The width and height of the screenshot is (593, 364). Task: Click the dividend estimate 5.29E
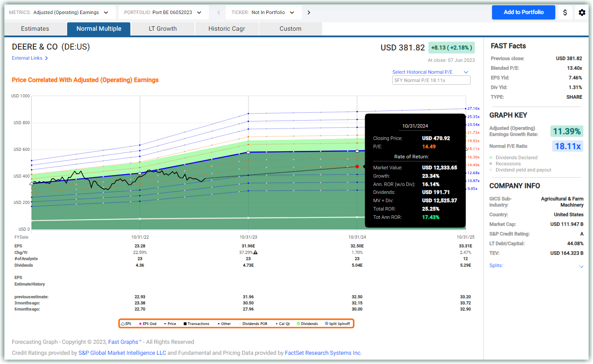(x=465, y=265)
